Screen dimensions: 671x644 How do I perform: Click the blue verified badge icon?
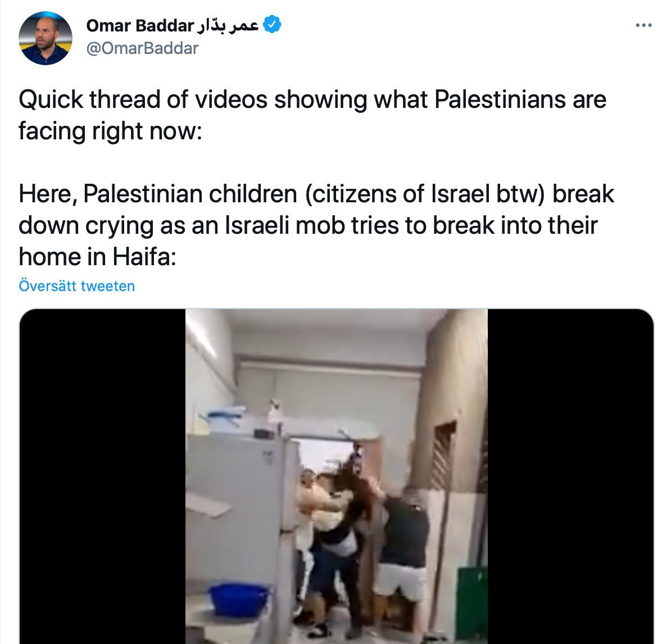pos(272,24)
